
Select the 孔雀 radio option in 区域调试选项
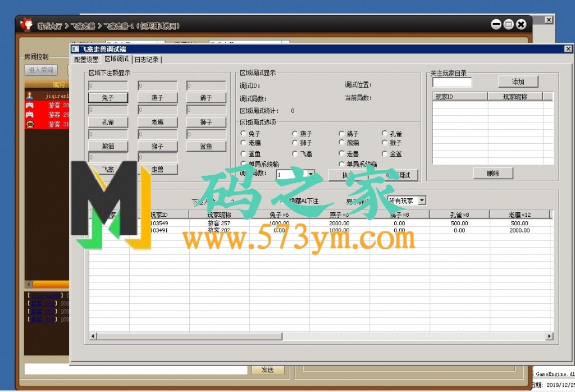pos(384,133)
